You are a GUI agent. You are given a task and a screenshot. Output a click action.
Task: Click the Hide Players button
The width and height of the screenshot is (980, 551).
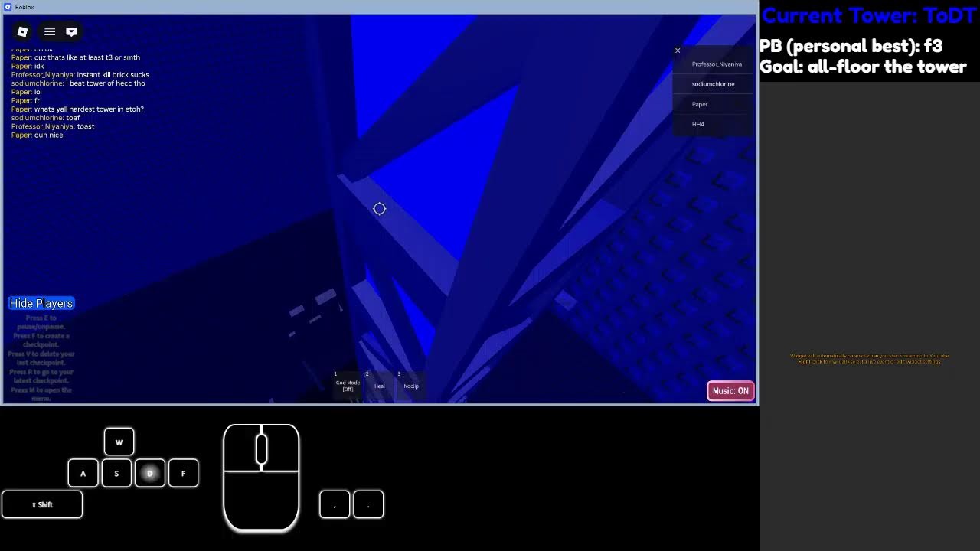coord(41,304)
